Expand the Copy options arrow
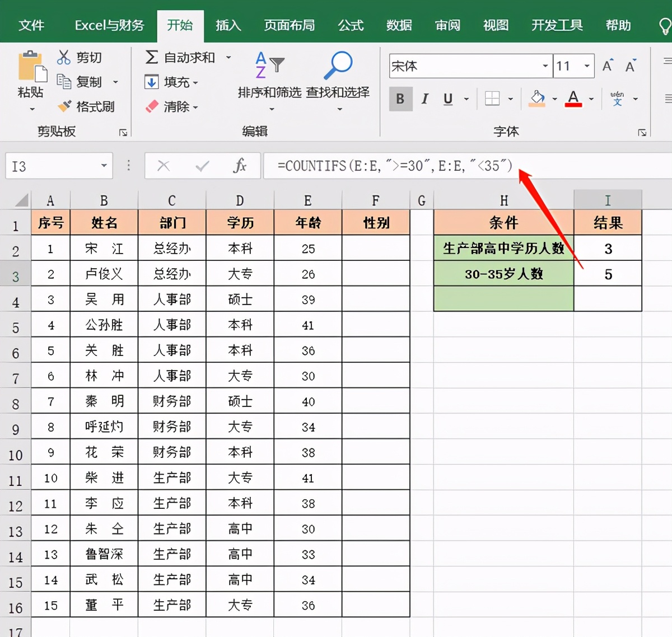This screenshot has width=672, height=637. [x=116, y=82]
